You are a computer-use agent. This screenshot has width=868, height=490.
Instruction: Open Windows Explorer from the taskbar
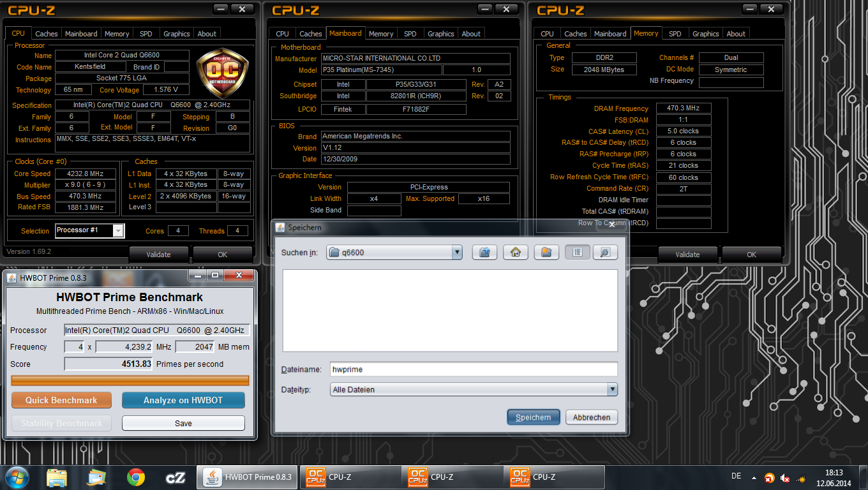point(57,477)
